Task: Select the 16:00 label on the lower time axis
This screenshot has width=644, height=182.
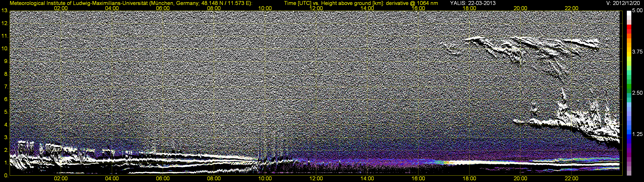Action: coord(418,179)
